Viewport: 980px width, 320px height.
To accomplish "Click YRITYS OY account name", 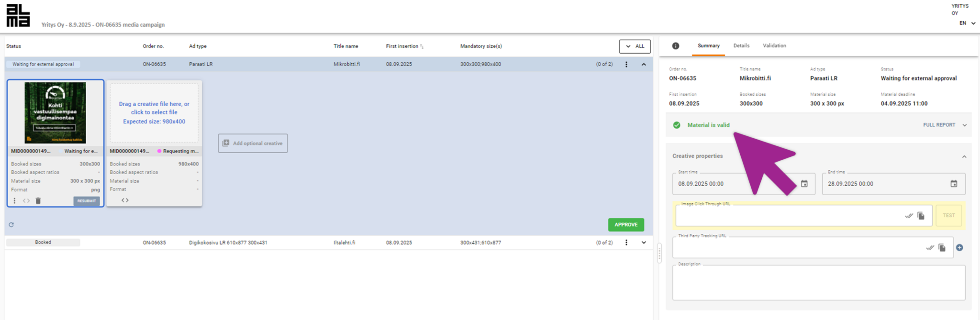I will 960,10.
